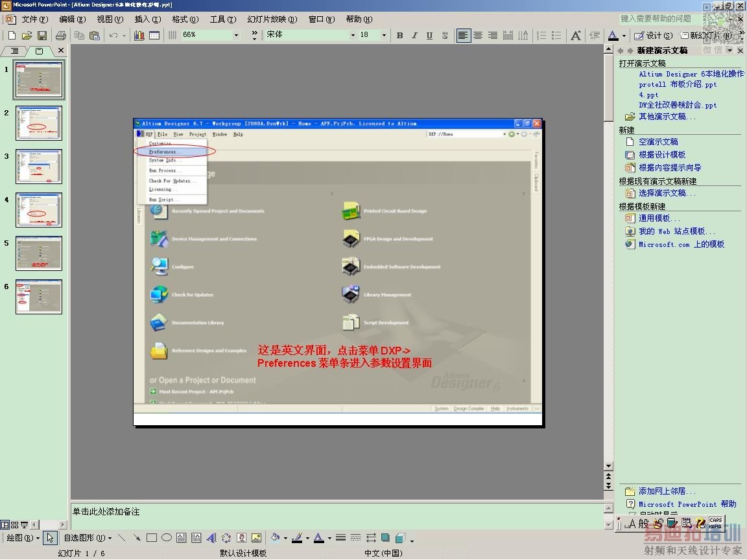Insert a chart using the chart icon

pos(139,36)
